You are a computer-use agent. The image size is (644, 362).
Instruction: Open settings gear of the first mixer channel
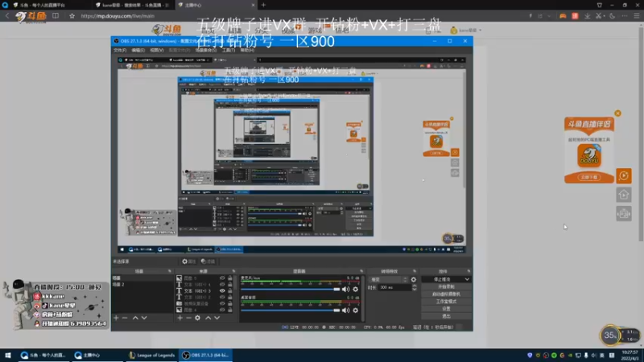(x=356, y=290)
